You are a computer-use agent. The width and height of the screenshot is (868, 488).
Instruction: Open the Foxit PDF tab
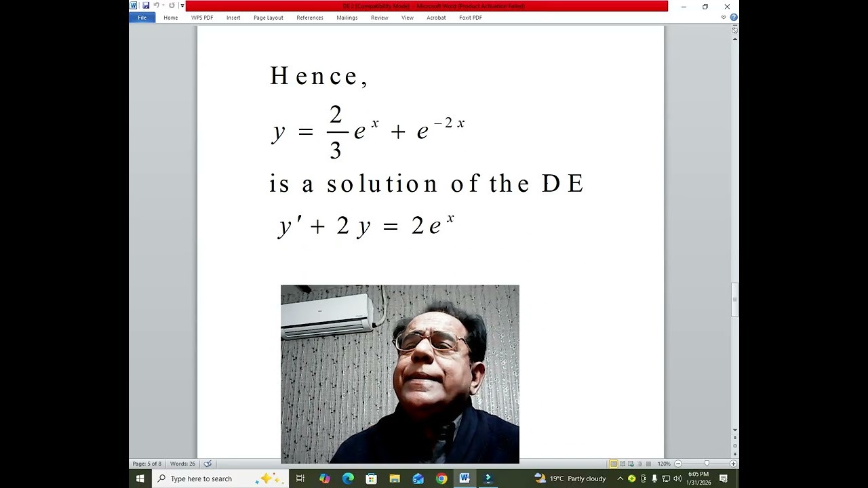point(471,18)
